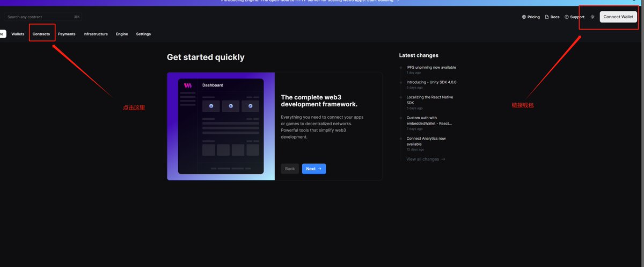The image size is (644, 267).
Task: Open View all changes link
Action: click(x=426, y=159)
